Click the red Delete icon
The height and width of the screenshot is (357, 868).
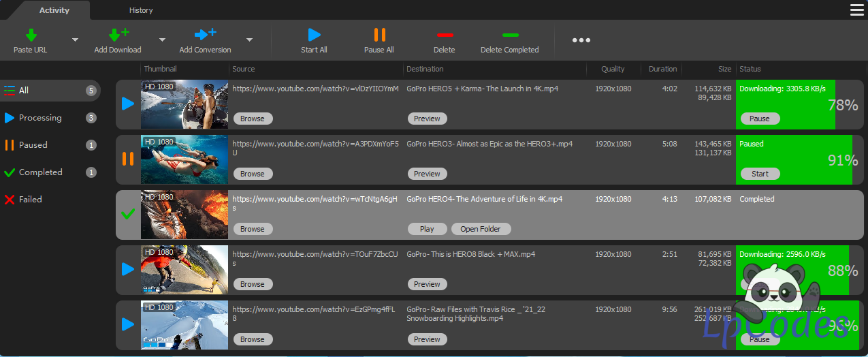click(445, 35)
